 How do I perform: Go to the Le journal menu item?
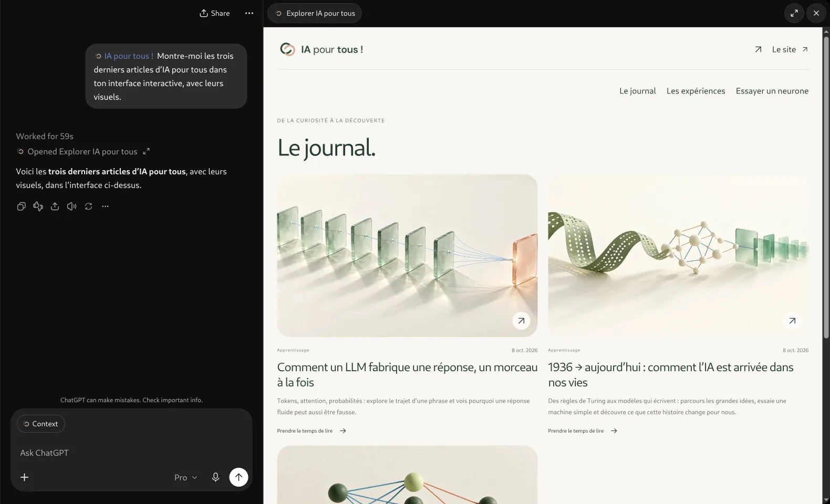[x=637, y=91]
